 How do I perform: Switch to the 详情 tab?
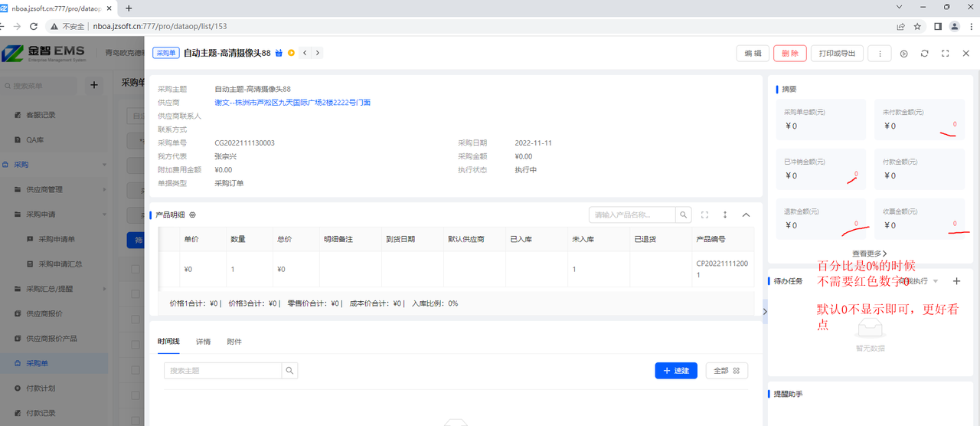(204, 342)
